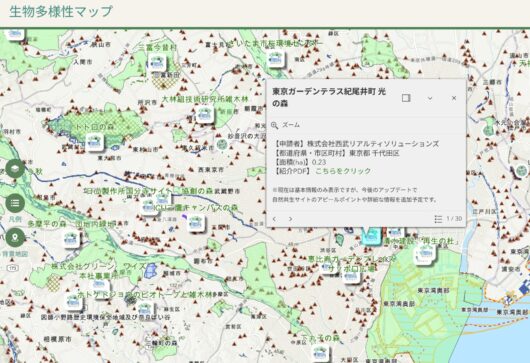
Task: Collapse the popup with the chevron
Action: click(x=430, y=98)
